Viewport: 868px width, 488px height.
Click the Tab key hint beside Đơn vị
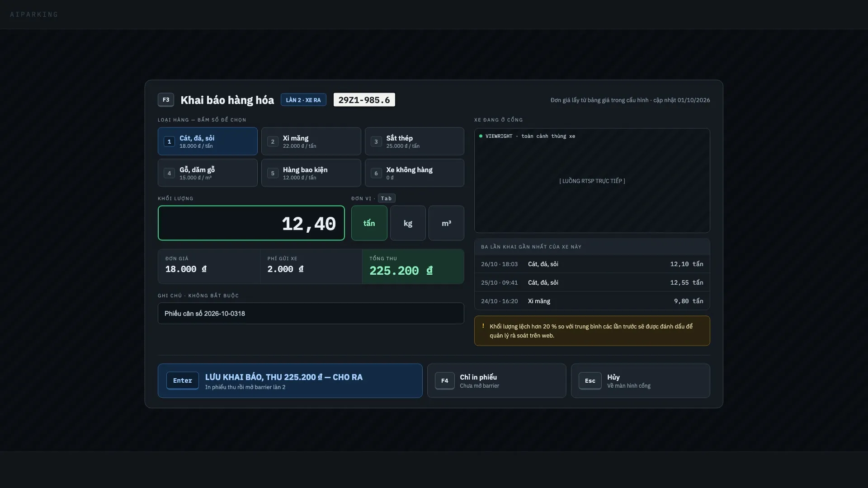point(387,198)
